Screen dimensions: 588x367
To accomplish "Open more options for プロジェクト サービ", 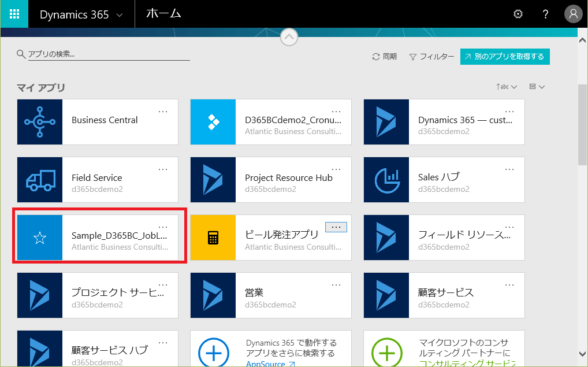I will tap(163, 285).
